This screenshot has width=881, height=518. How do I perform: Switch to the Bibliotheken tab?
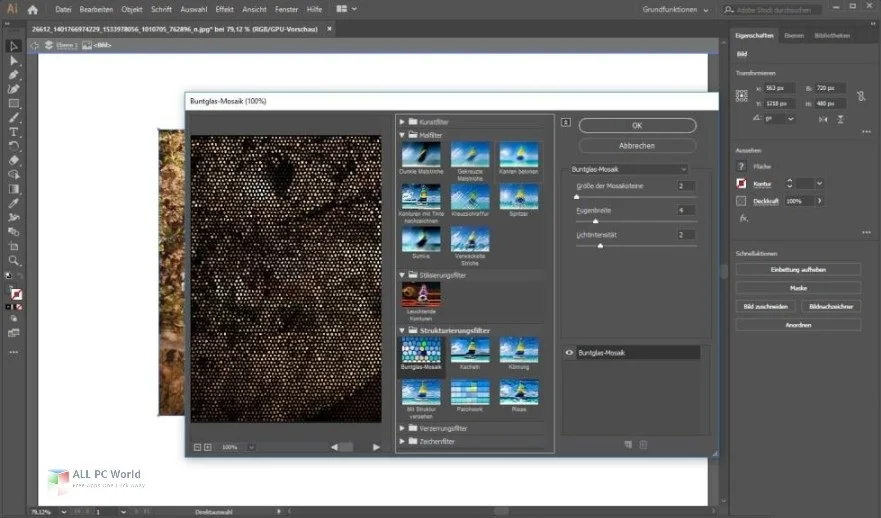(x=832, y=35)
